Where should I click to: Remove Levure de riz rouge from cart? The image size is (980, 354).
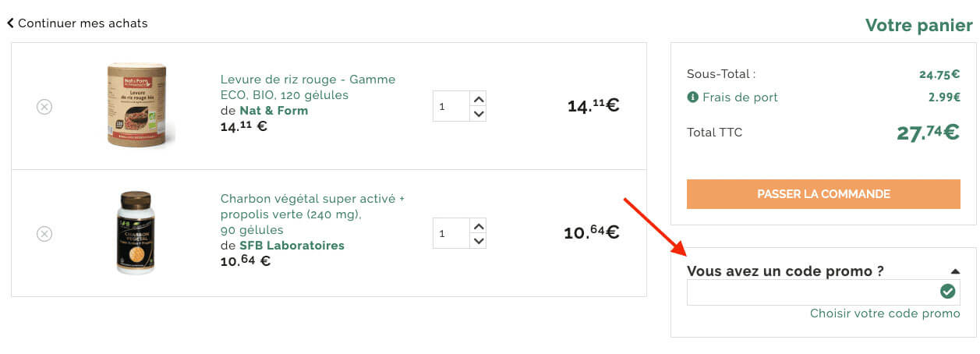pos(44,107)
